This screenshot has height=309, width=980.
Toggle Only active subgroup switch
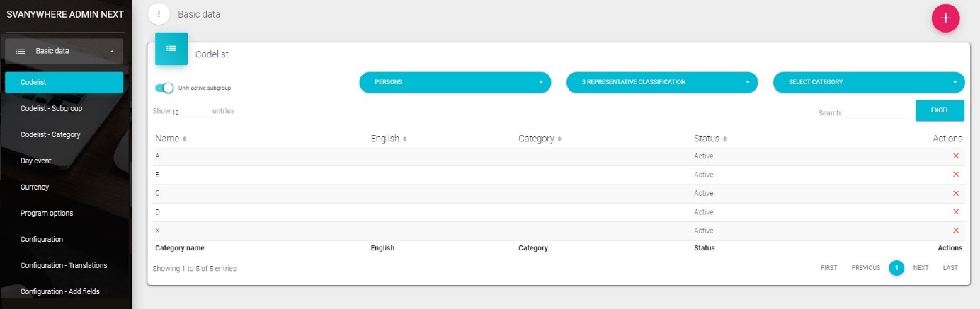(x=164, y=88)
